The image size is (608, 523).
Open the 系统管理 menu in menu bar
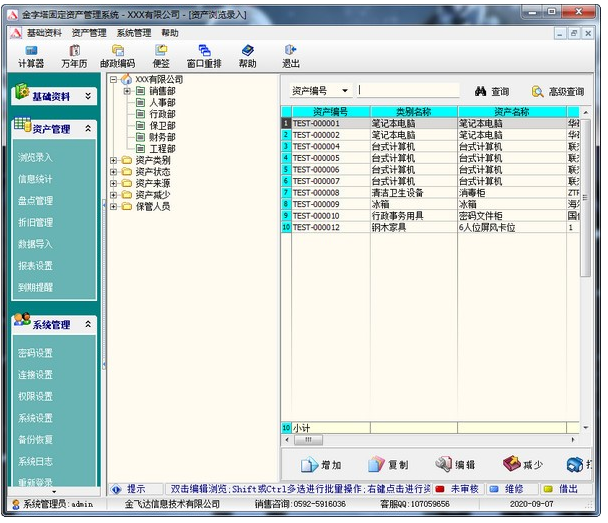pyautogui.click(x=135, y=33)
